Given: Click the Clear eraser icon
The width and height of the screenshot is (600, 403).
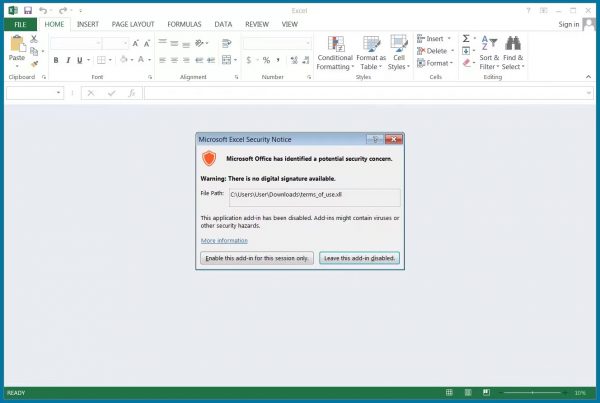Looking at the screenshot, I should click(466, 63).
